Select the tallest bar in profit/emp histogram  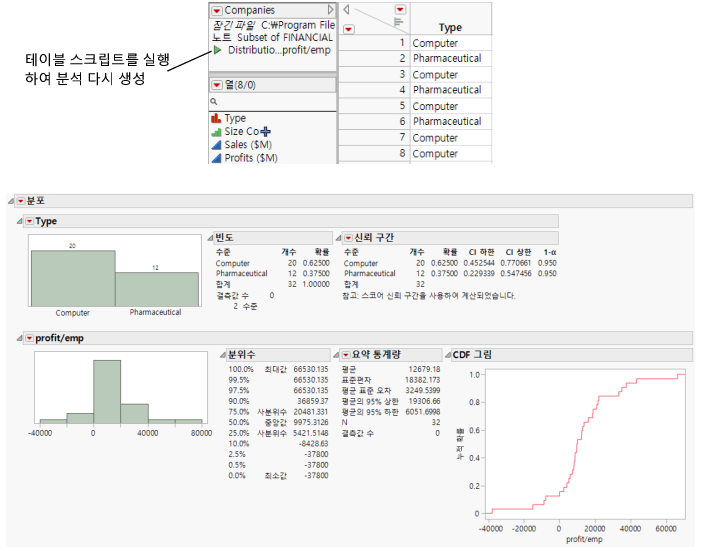(x=107, y=392)
